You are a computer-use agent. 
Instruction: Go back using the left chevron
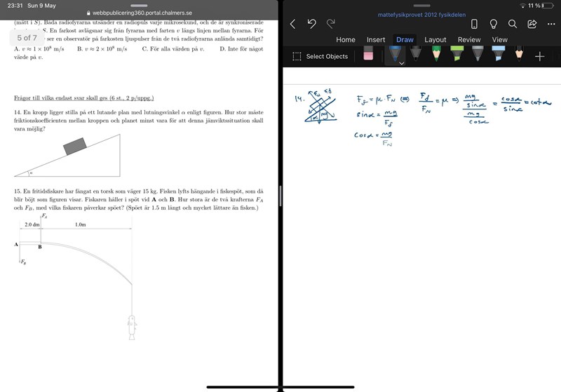[x=292, y=24]
